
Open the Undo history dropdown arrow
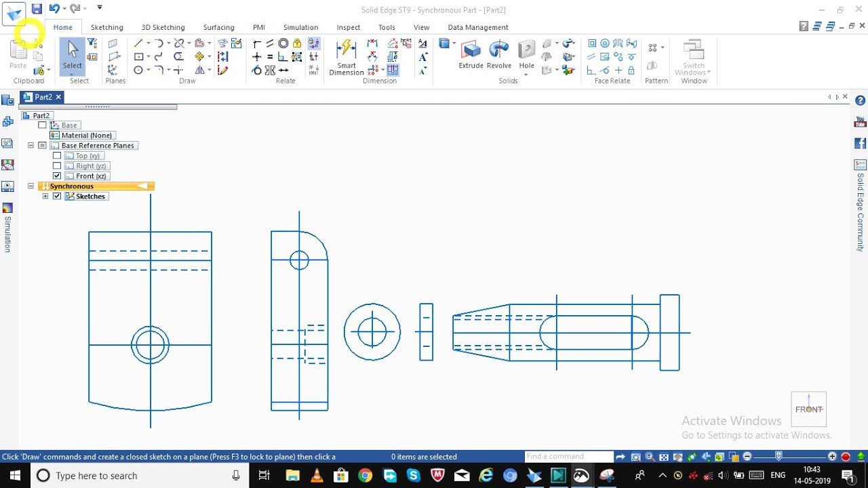(64, 9)
